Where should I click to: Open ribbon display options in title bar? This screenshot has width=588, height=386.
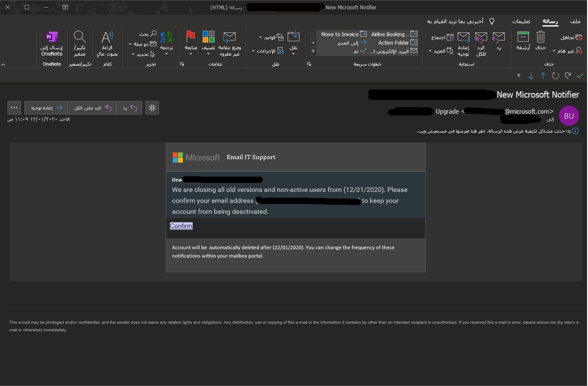click(x=65, y=7)
